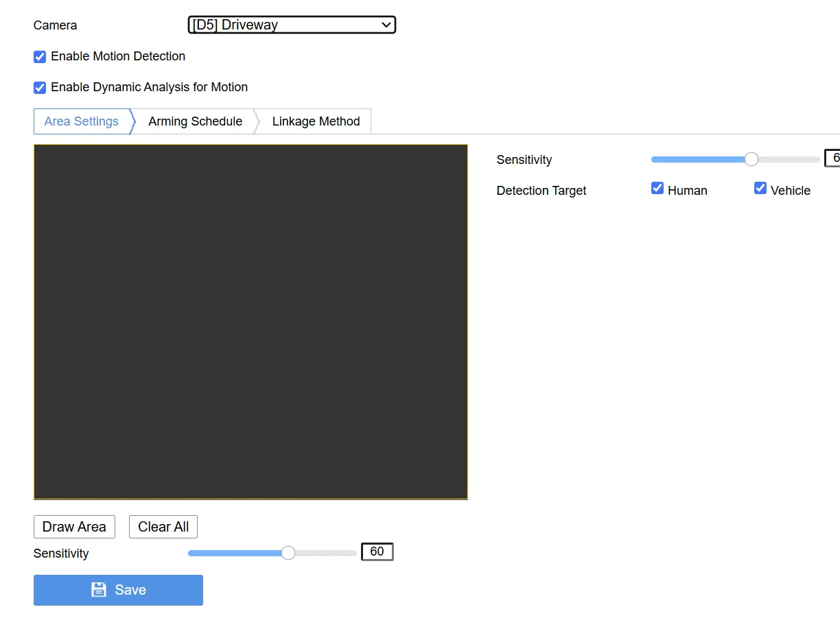The height and width of the screenshot is (618, 840).
Task: Click the Clear All button
Action: tap(163, 527)
